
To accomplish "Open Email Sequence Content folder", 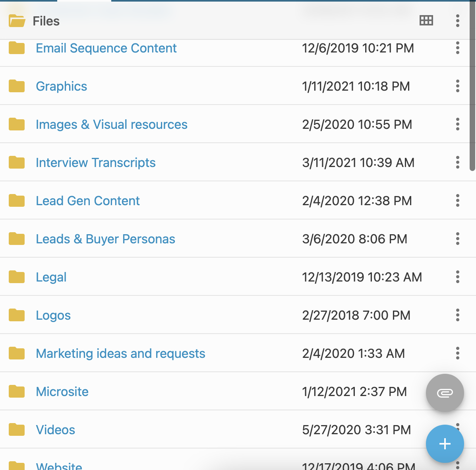I will (106, 48).
